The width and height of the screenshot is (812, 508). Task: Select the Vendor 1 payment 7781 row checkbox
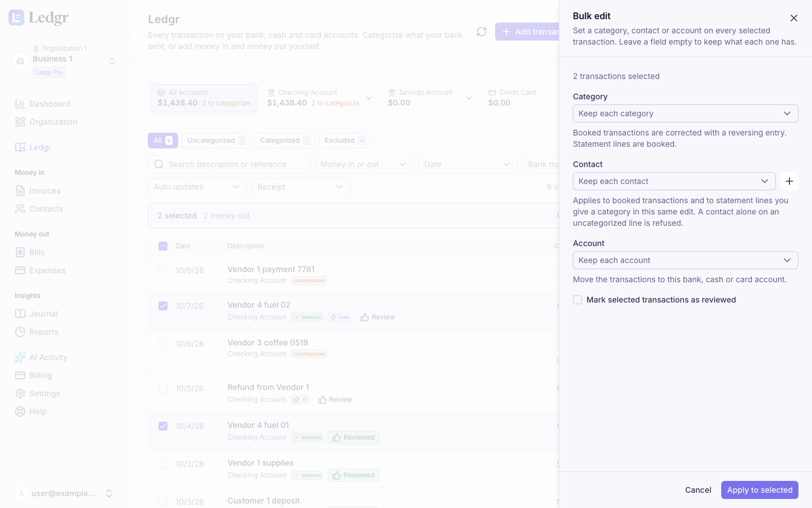click(x=163, y=270)
